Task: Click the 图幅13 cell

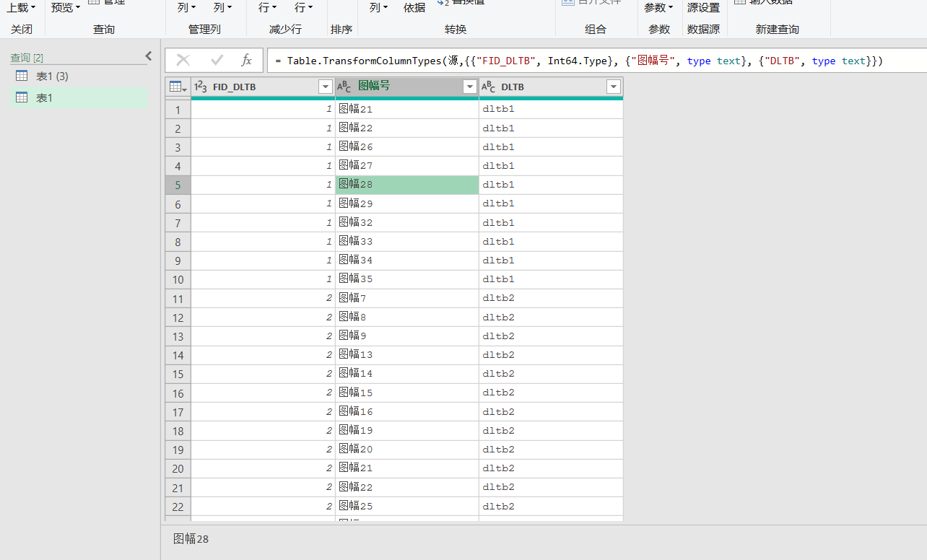Action: pos(407,355)
